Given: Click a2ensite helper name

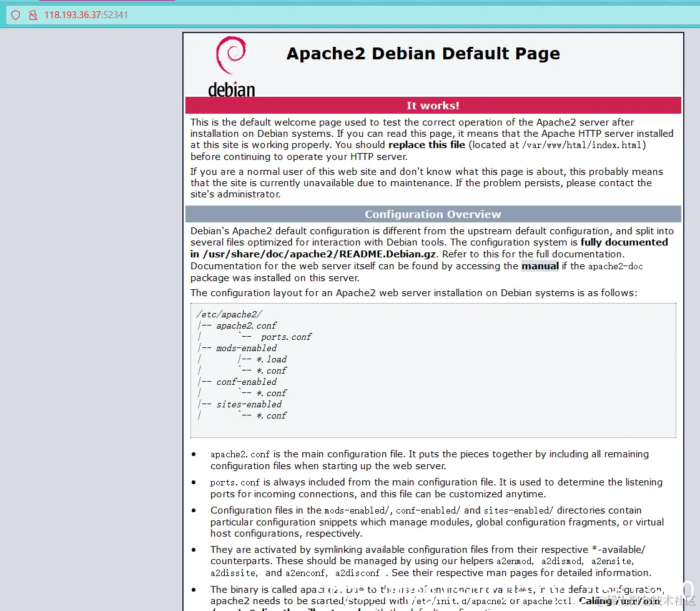Looking at the screenshot, I should pos(612,562).
